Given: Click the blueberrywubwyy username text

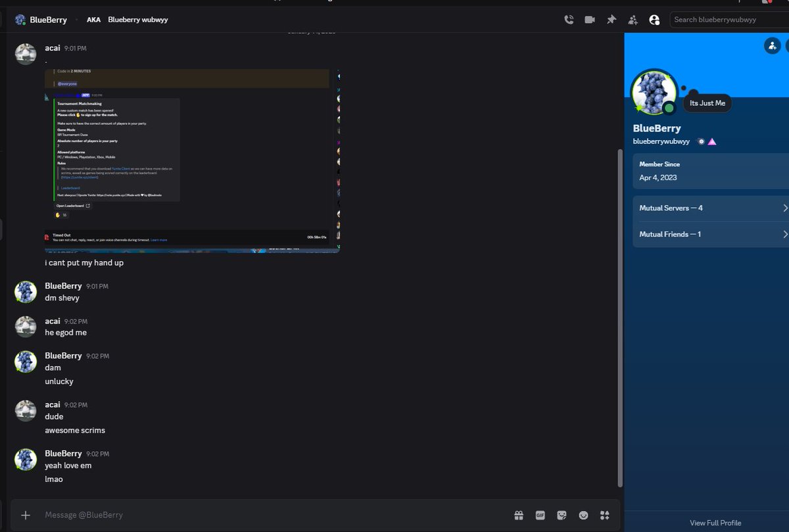Looking at the screenshot, I should coord(661,141).
